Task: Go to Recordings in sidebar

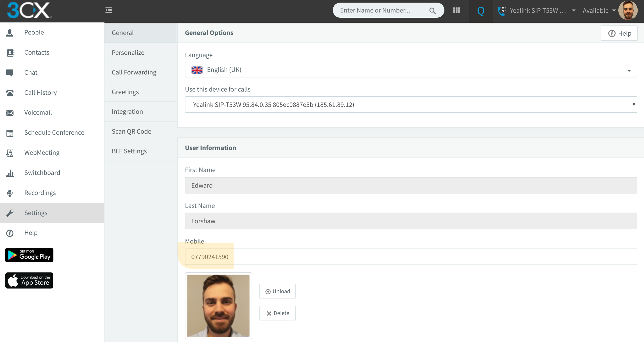Action: tap(40, 193)
